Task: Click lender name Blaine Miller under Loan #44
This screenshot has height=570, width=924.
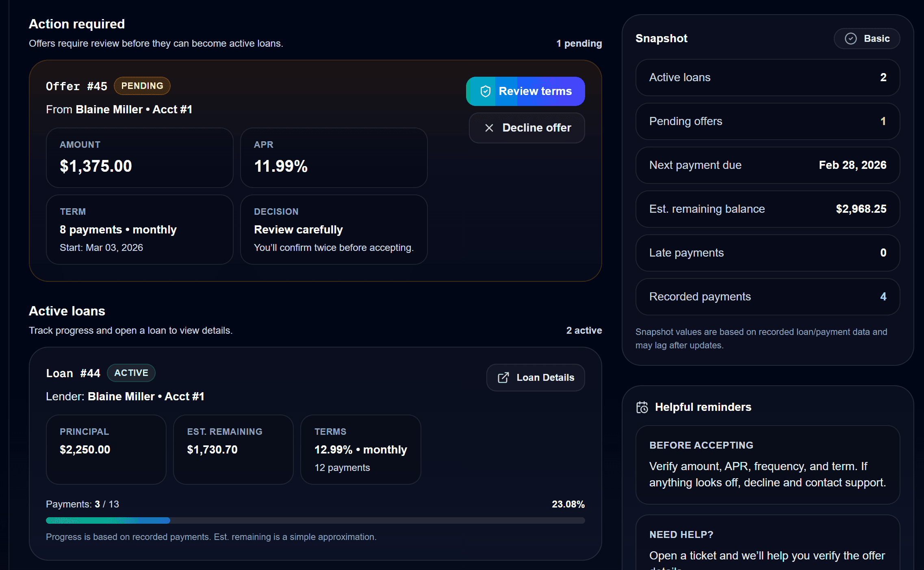Action: pyautogui.click(x=121, y=396)
